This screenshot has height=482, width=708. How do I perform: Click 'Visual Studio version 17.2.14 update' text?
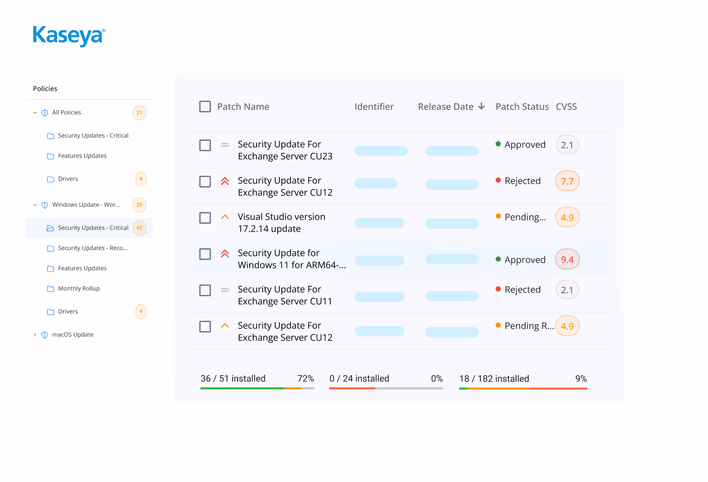(x=281, y=223)
